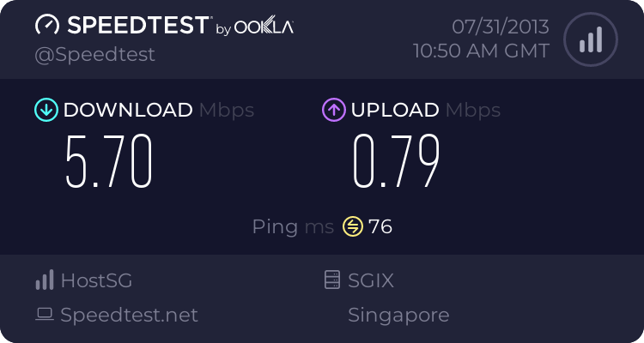The width and height of the screenshot is (644, 343).
Task: Click the cyan download arrow icon
Action: [x=45, y=110]
